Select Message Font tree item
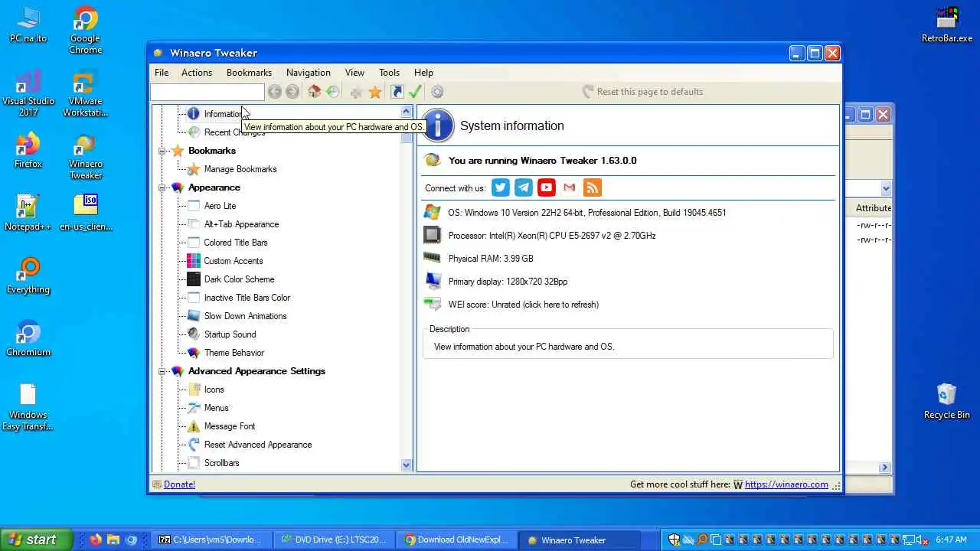 click(x=230, y=426)
